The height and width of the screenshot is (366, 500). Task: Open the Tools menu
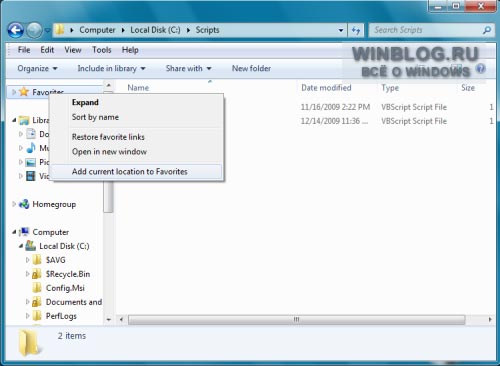(102, 50)
